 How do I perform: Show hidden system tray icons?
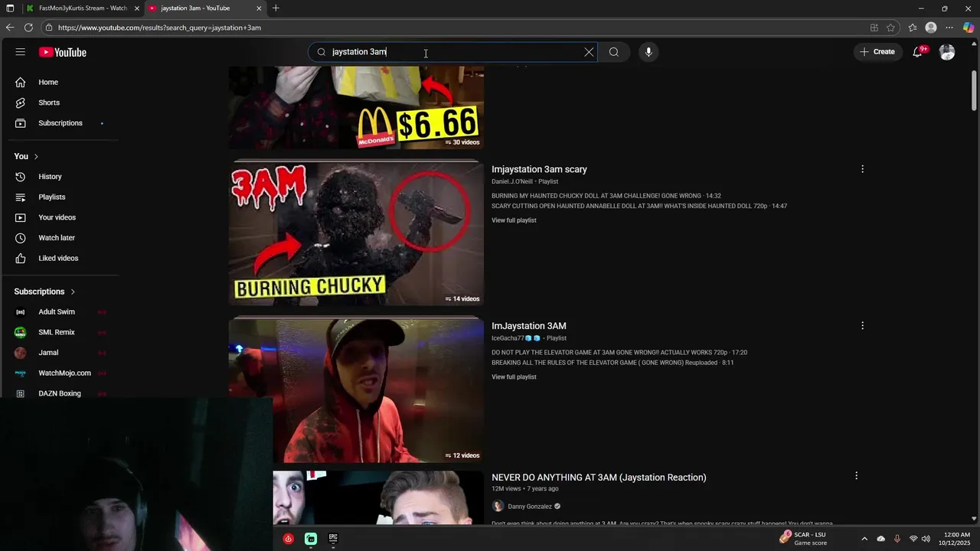point(864,539)
